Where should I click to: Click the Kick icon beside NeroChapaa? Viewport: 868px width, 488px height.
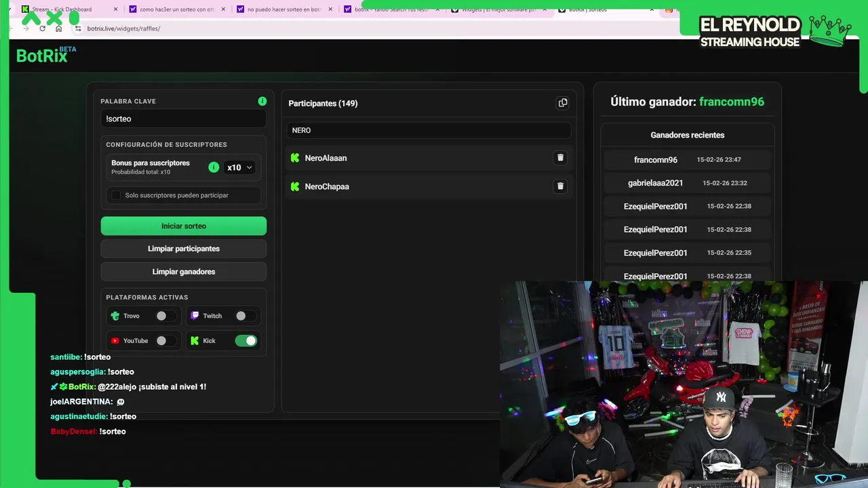point(295,186)
